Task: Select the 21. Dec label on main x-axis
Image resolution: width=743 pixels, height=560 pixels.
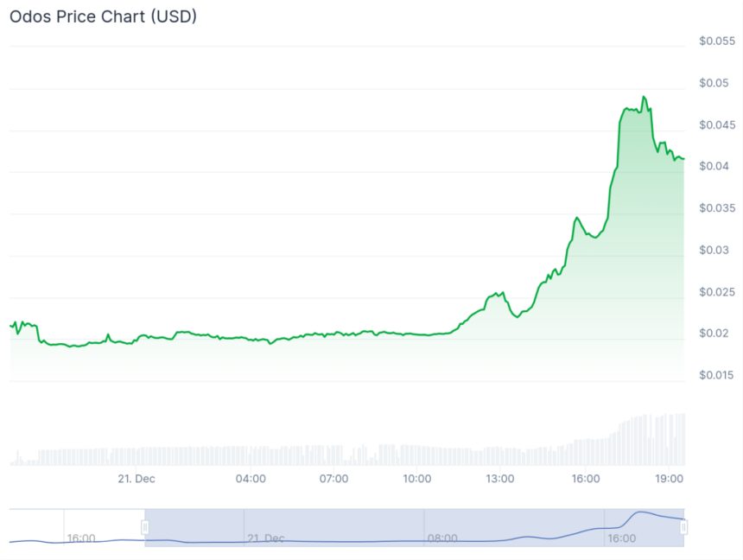Action: tap(137, 479)
